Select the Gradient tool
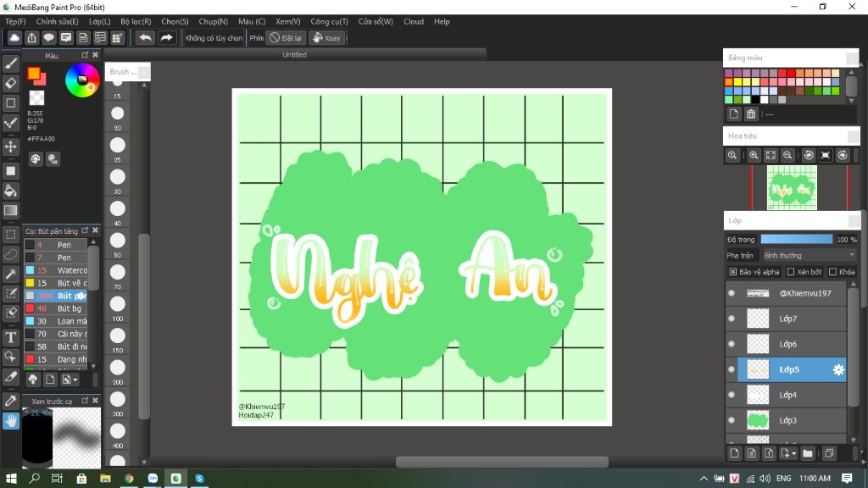 click(10, 210)
